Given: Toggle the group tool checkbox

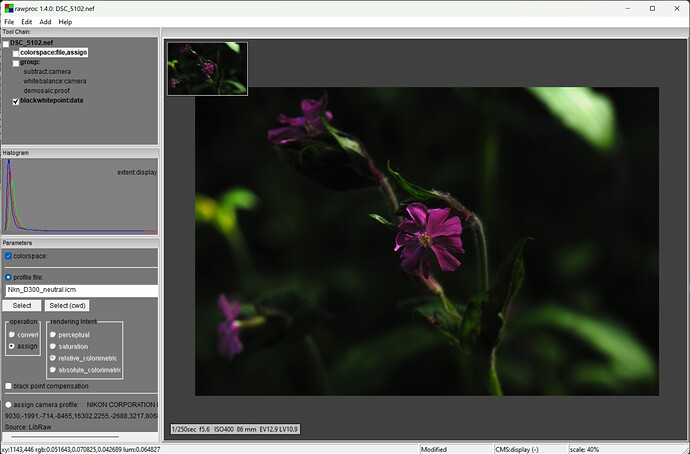Looking at the screenshot, I should click(x=16, y=63).
